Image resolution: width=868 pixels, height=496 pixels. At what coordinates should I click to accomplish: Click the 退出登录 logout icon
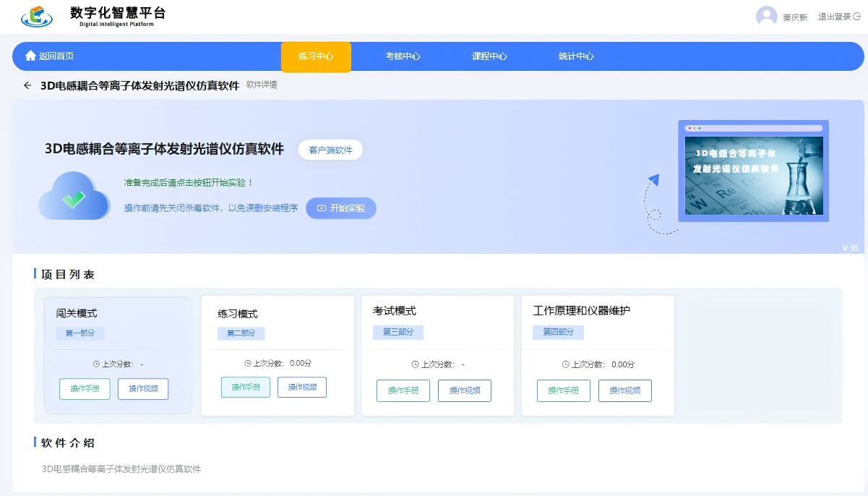pos(857,17)
